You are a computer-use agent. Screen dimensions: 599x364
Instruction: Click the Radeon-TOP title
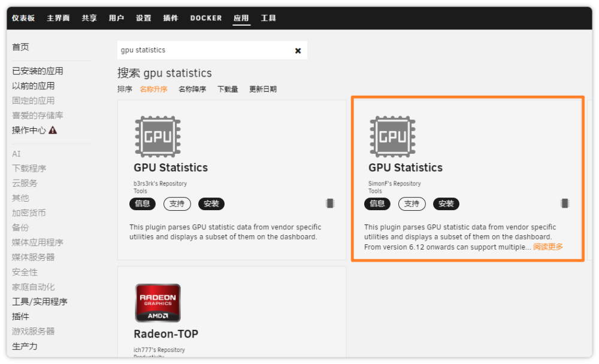point(166,334)
